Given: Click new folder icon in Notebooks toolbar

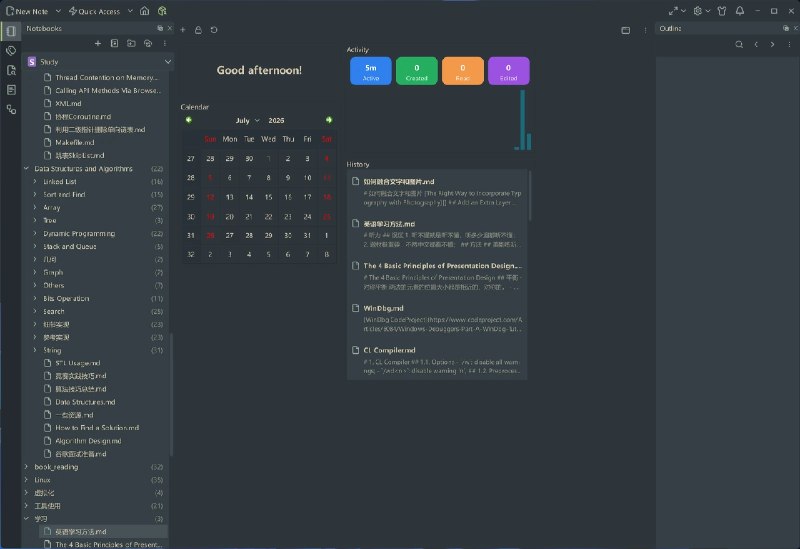Looking at the screenshot, I should point(131,43).
